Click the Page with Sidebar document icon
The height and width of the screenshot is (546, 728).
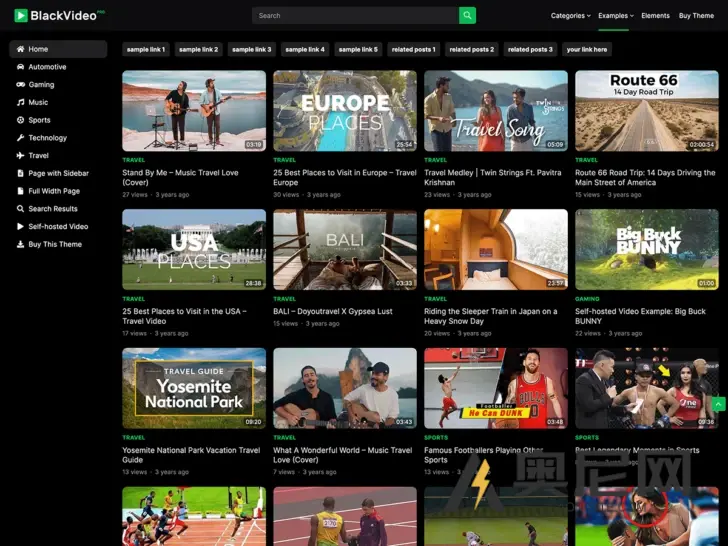click(20, 173)
